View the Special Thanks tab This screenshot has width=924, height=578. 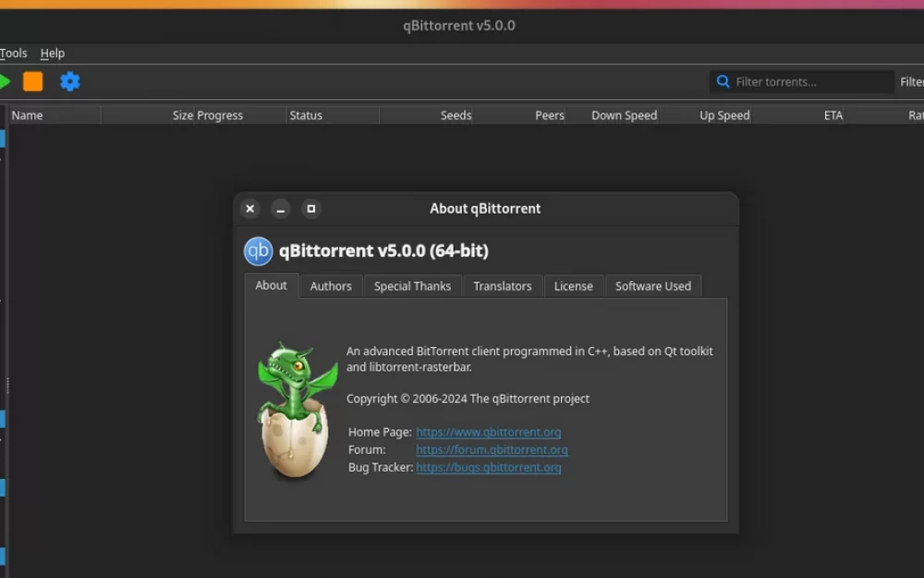[x=412, y=286]
